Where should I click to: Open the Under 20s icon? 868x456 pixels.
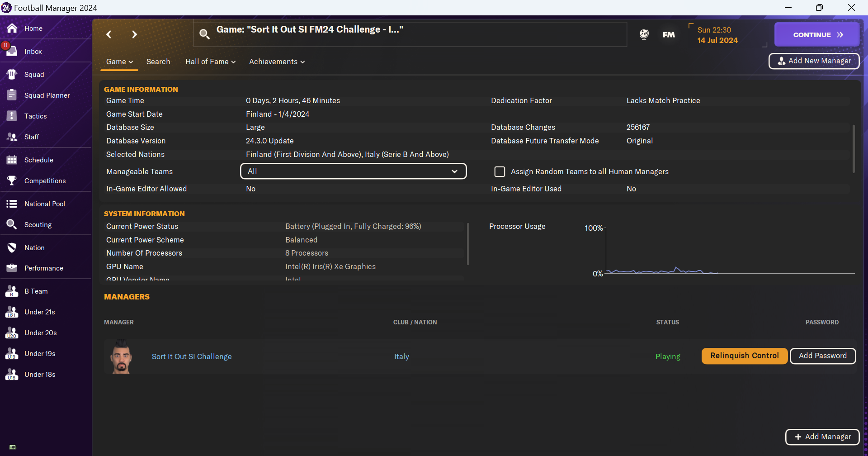pyautogui.click(x=12, y=333)
